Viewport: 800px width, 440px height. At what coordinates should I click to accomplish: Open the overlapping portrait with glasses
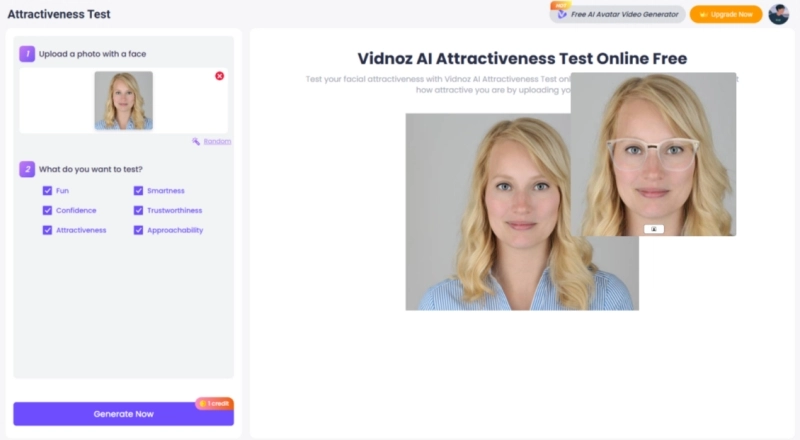(x=653, y=154)
